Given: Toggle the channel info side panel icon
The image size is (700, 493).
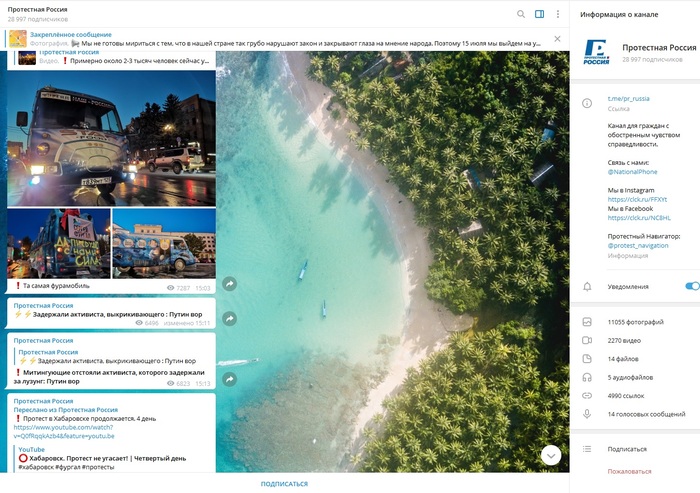Looking at the screenshot, I should click(x=540, y=14).
